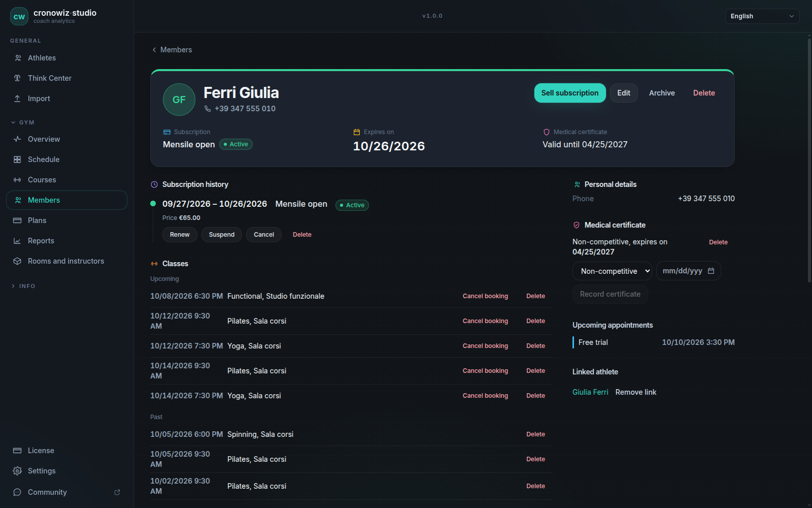Delete the 10/05/2026 Spinning class entry

[535, 434]
